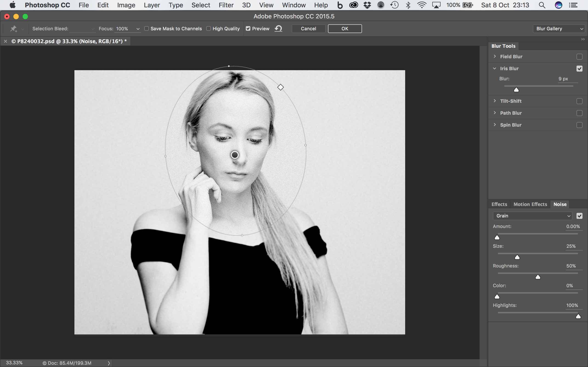Click the Dropbox menu bar icon
588x367 pixels.
tap(367, 5)
